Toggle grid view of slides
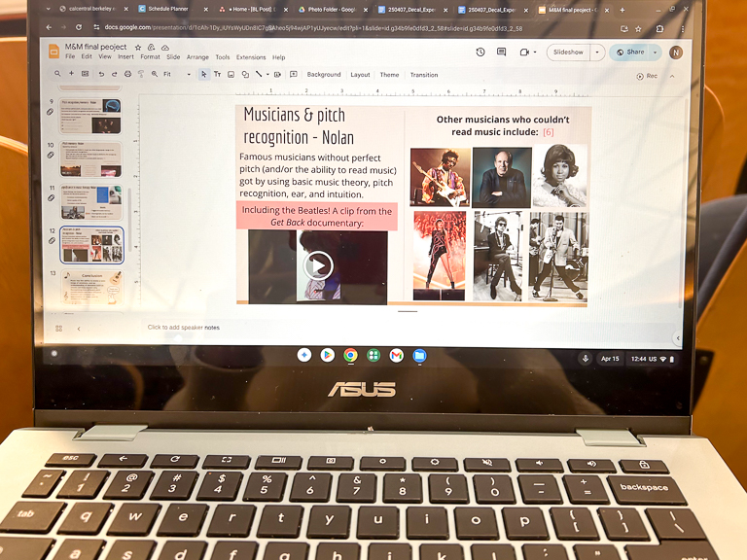 pos(59,328)
